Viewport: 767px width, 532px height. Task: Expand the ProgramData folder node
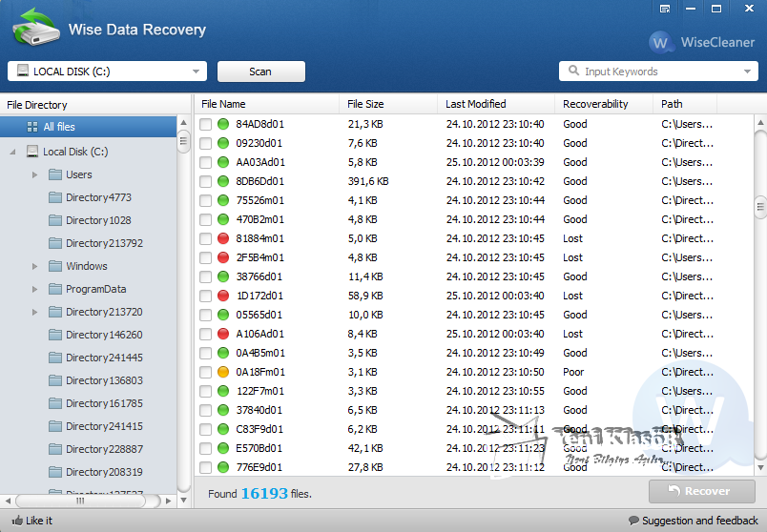tap(35, 289)
